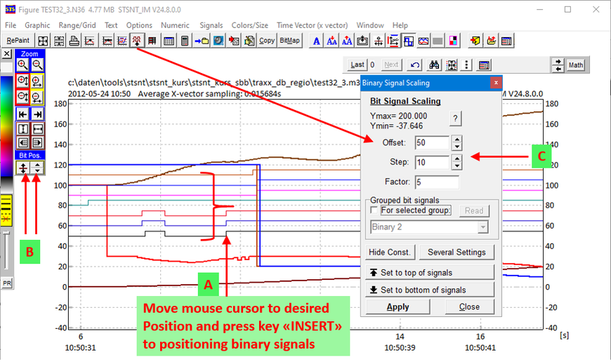Screen dimensions: 611x364
Task: Click the three vertical dots icon
Action: pyautogui.click(x=466, y=65)
